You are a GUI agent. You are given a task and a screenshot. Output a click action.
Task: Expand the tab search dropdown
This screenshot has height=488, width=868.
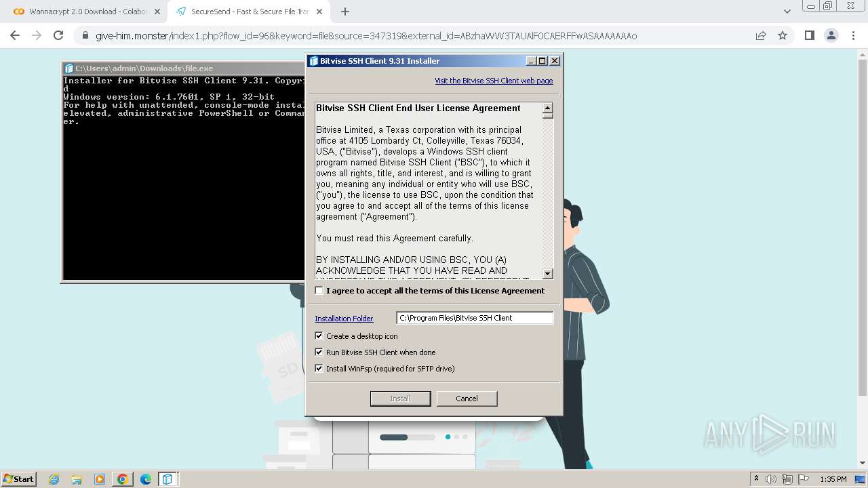point(787,12)
